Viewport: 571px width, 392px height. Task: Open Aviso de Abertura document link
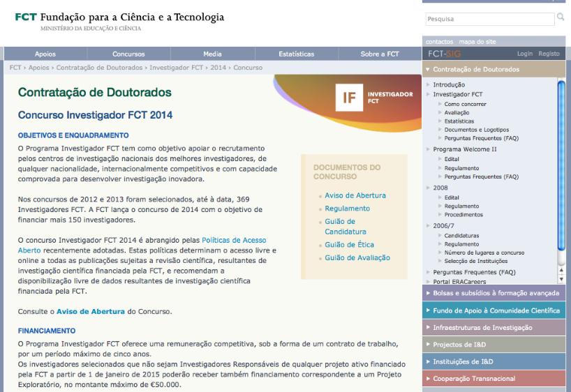tap(355, 195)
